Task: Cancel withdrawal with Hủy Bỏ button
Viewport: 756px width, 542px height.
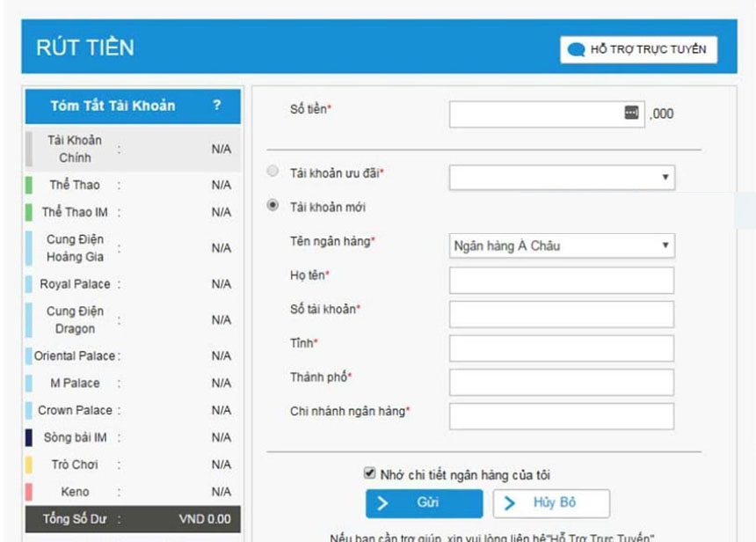Action: pyautogui.click(x=551, y=503)
